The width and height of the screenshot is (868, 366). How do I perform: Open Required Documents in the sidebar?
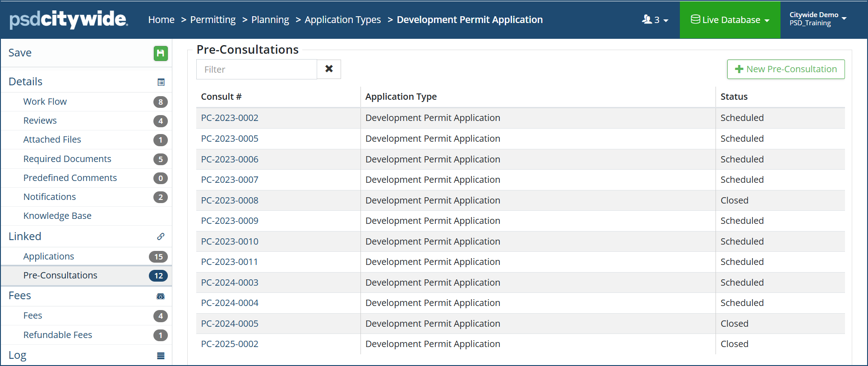(x=67, y=159)
